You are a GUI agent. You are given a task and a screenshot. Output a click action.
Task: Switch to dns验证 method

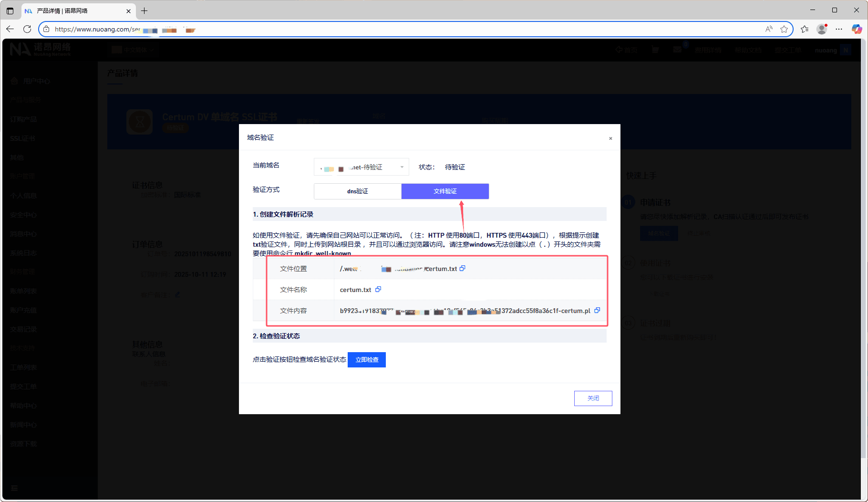click(x=358, y=191)
